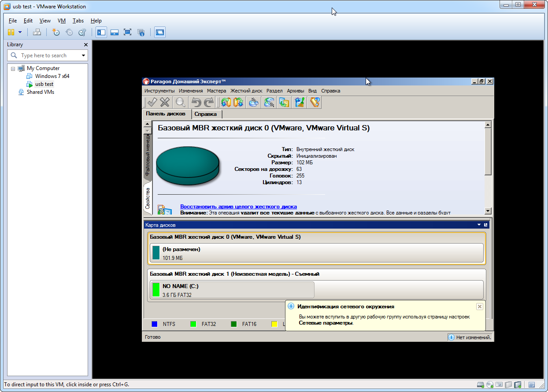Open Paragon Инструменты menu
Viewport: 548px width, 392px height.
[159, 91]
